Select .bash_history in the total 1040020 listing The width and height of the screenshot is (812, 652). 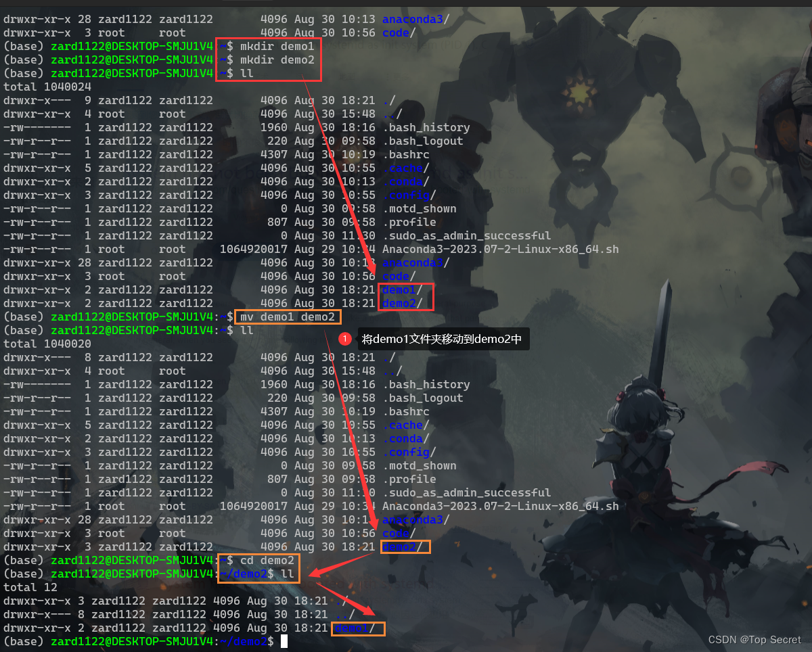(426, 384)
